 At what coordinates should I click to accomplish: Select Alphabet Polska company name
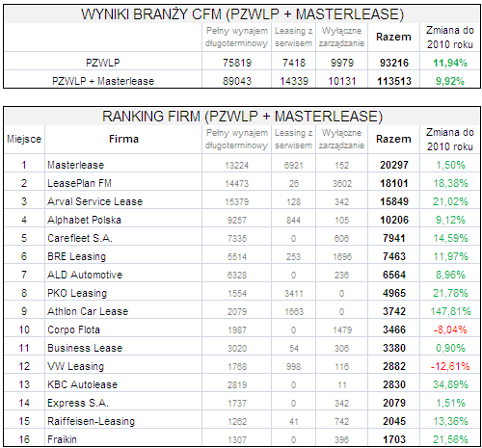point(84,220)
